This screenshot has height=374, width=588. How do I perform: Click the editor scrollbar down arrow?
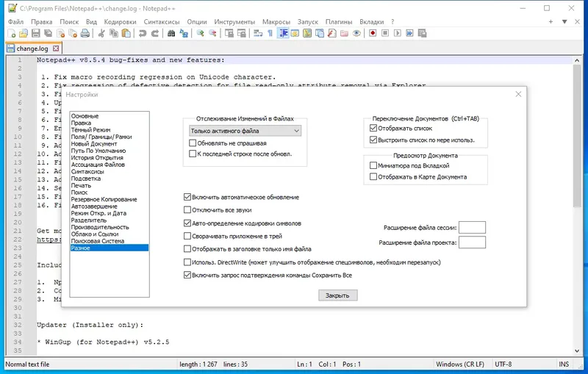(577, 350)
